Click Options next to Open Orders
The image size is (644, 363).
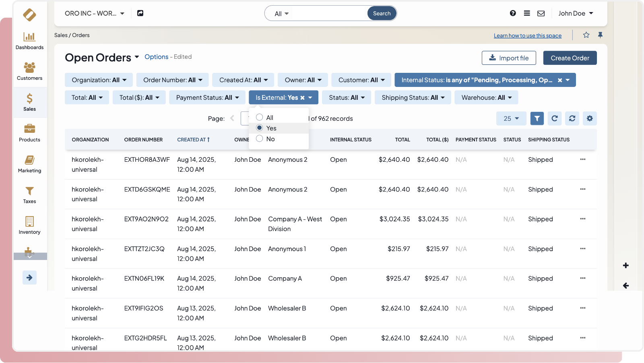point(157,57)
